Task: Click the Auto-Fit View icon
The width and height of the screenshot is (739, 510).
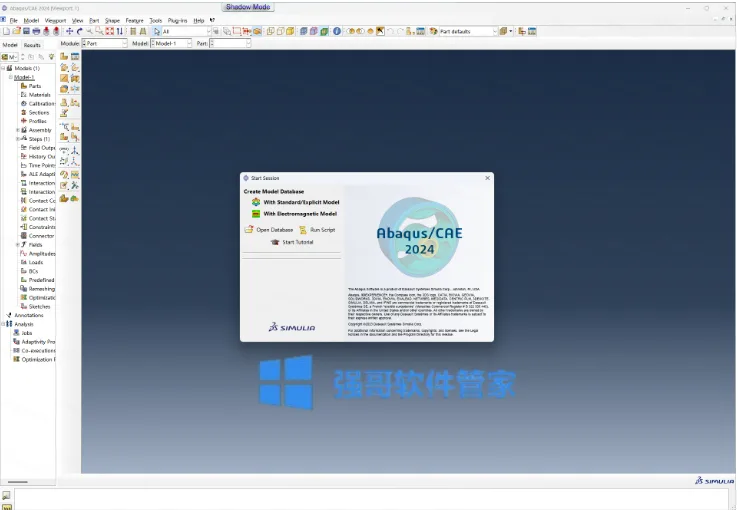Action: 110,31
